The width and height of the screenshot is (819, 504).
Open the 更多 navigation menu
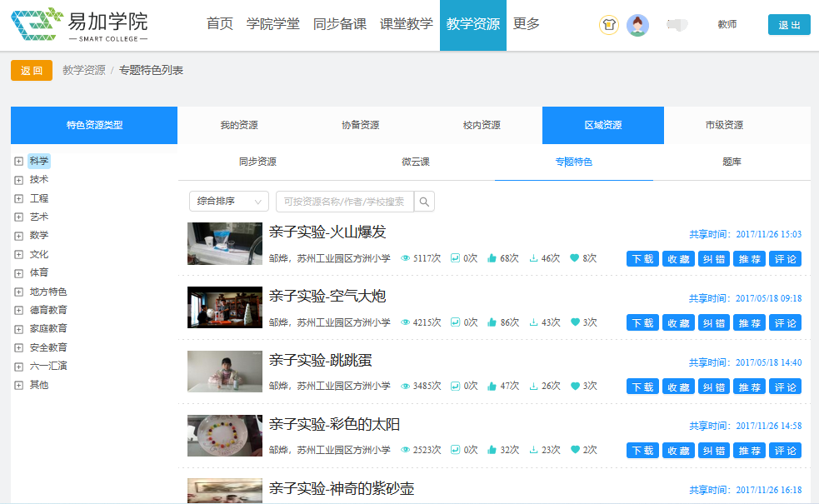click(x=526, y=24)
